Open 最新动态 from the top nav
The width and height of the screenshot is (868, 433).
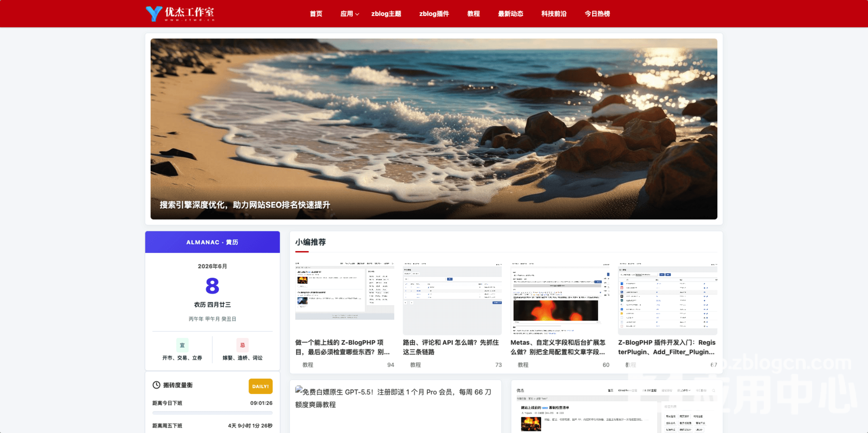(510, 14)
